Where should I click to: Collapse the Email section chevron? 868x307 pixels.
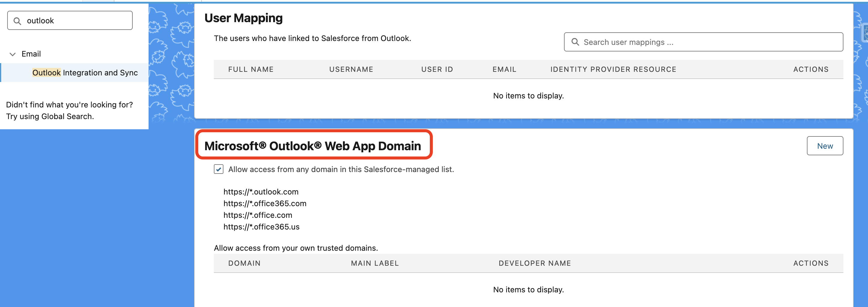(13, 54)
